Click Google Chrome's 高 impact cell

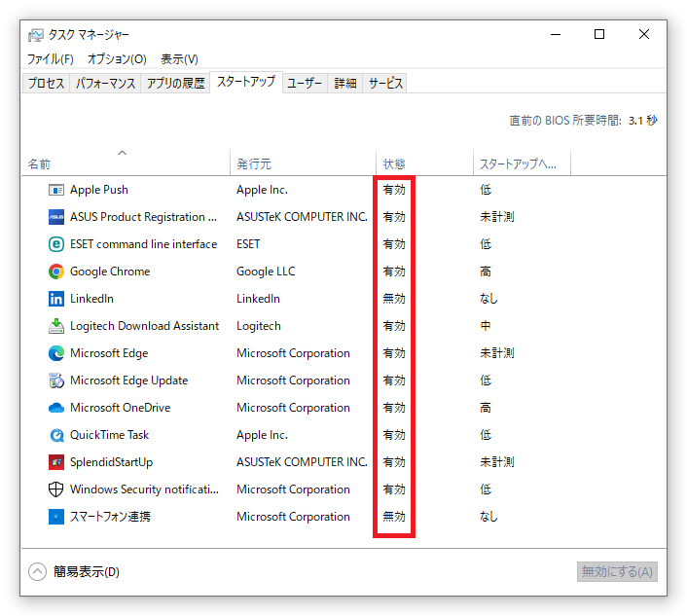coord(486,272)
